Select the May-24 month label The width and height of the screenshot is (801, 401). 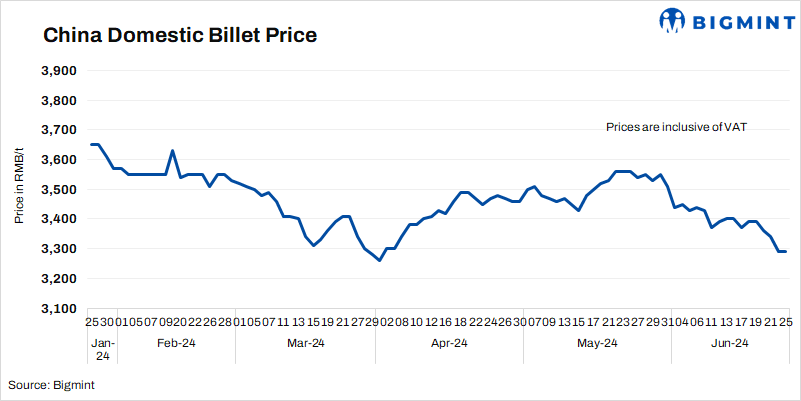594,344
